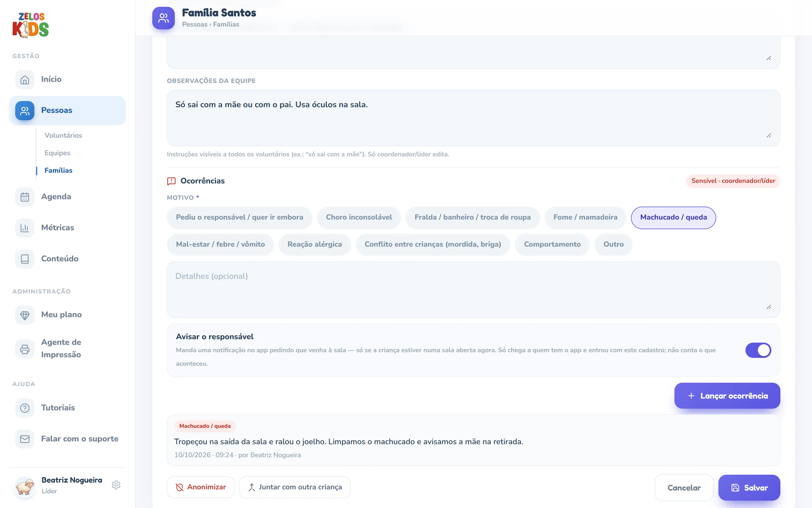
Task: Click the Sensível · coordenador/líder badge
Action: coord(733,181)
